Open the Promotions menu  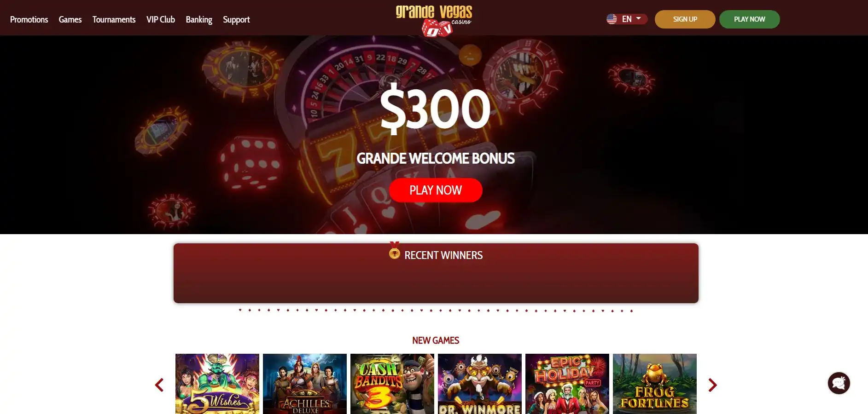[x=29, y=19]
